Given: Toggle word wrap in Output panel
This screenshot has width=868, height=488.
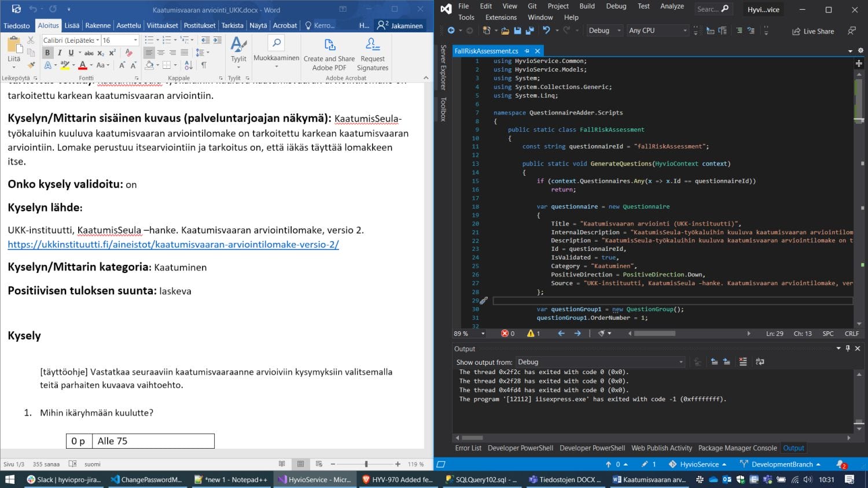Looking at the screenshot, I should 760,361.
